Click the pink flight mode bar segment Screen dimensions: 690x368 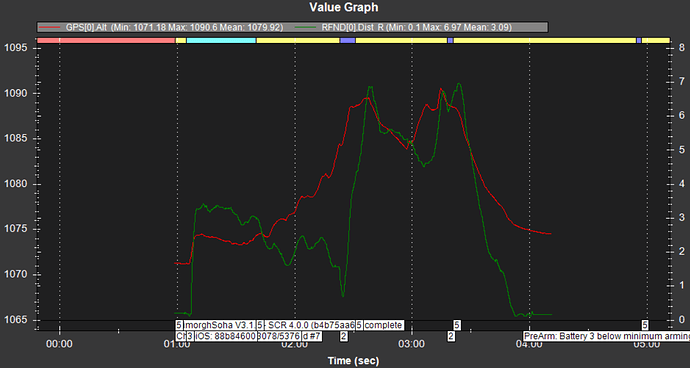(106, 40)
